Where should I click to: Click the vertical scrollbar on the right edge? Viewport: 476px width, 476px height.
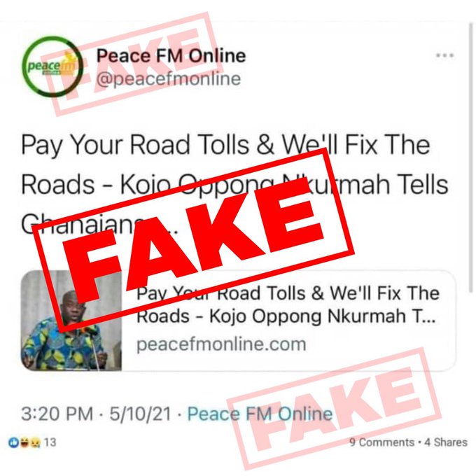(x=471, y=158)
